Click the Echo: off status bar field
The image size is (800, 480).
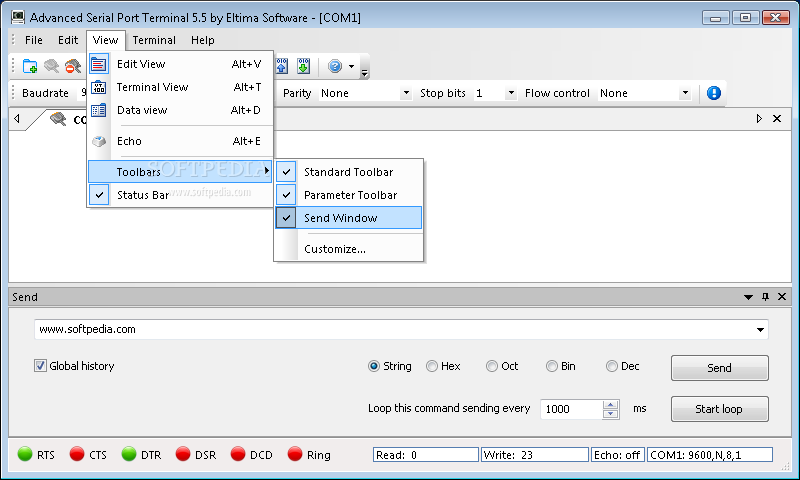tap(617, 454)
